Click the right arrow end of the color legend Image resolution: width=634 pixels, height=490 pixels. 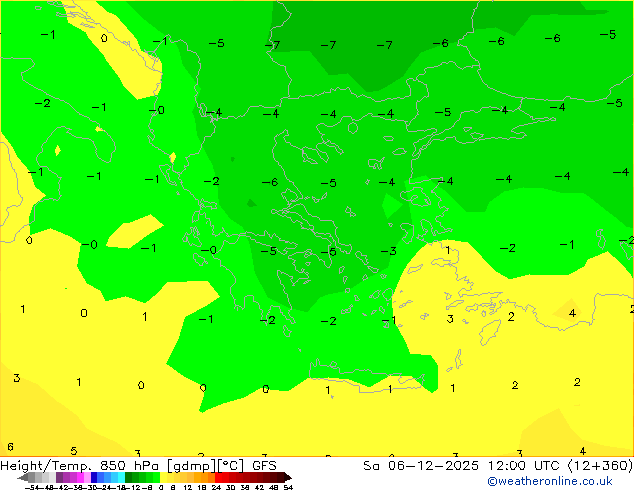point(288,477)
